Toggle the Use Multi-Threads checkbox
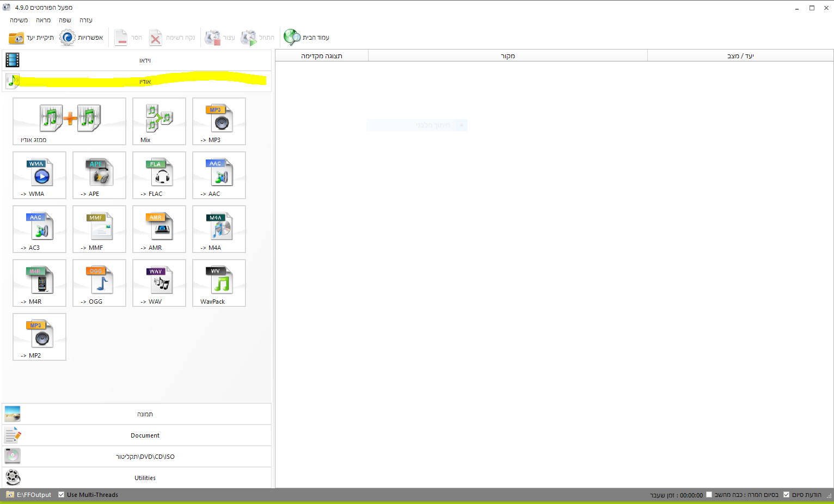The image size is (834, 504). point(61,495)
